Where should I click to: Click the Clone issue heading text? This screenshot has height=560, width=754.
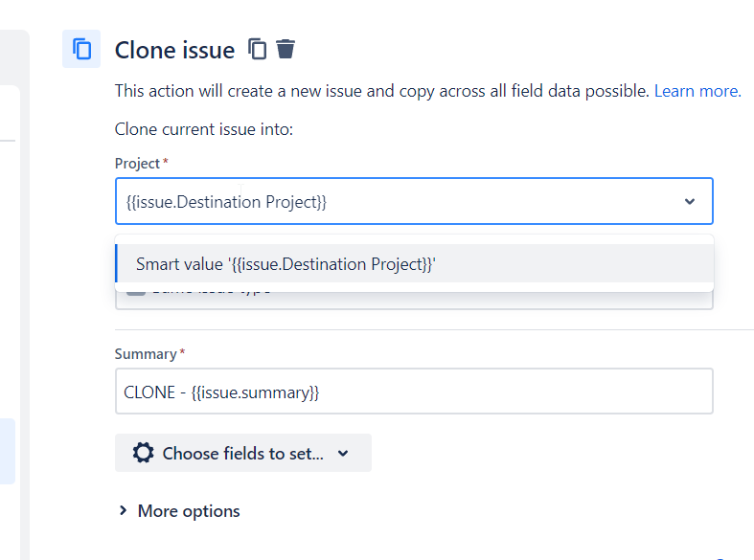(174, 50)
